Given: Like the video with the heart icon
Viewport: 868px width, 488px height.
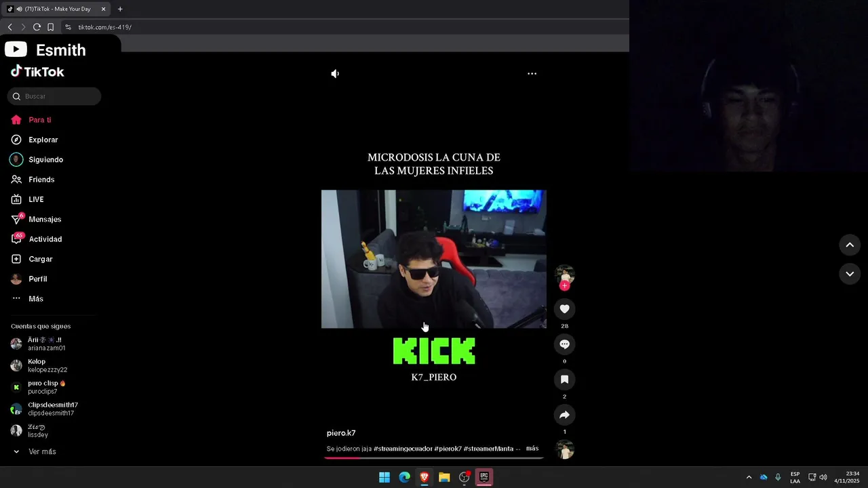Looking at the screenshot, I should click(564, 309).
